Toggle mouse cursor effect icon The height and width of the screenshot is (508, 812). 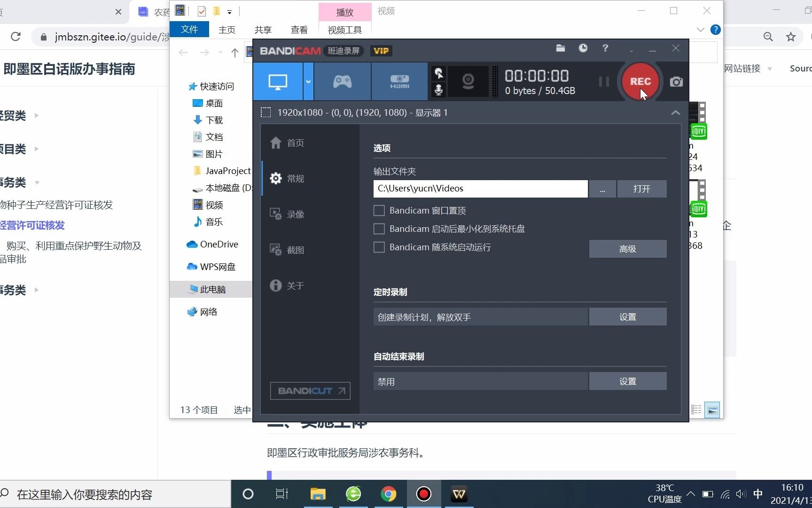438,73
